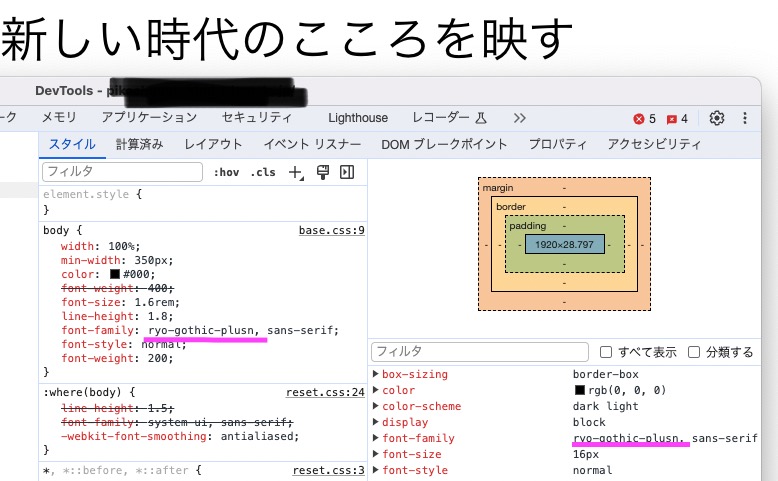Click rgb(0, 0, 0) computed color swatch
Screen dimensions: 778x481
pyautogui.click(x=580, y=390)
